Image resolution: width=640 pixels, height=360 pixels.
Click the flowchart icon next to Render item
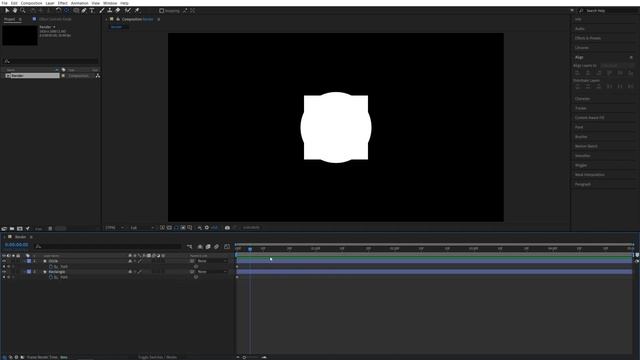pos(98,76)
